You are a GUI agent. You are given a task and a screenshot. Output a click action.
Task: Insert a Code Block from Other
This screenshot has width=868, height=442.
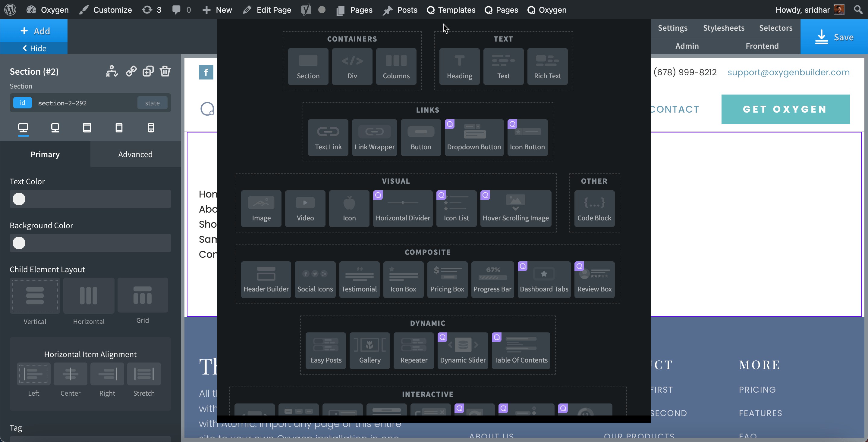click(594, 209)
